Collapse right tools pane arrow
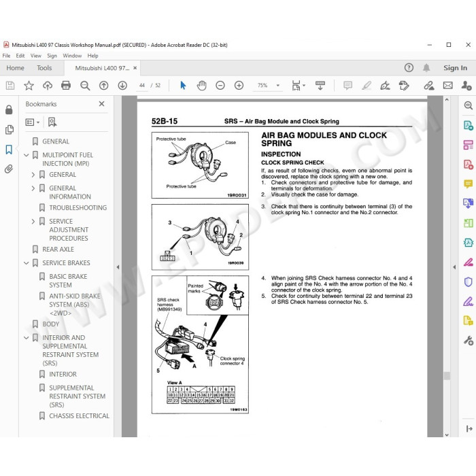This screenshot has height=476, width=476. pyautogui.click(x=454, y=267)
